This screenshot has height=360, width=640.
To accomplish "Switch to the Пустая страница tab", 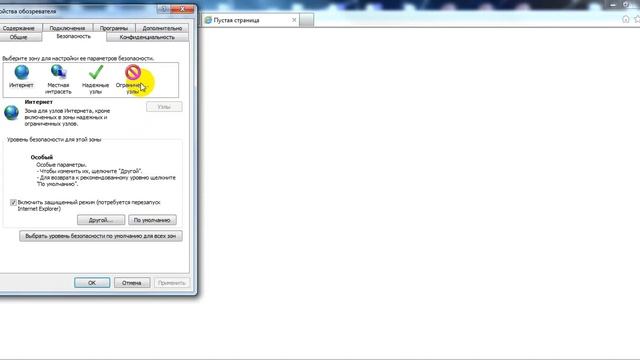I will (x=251, y=20).
